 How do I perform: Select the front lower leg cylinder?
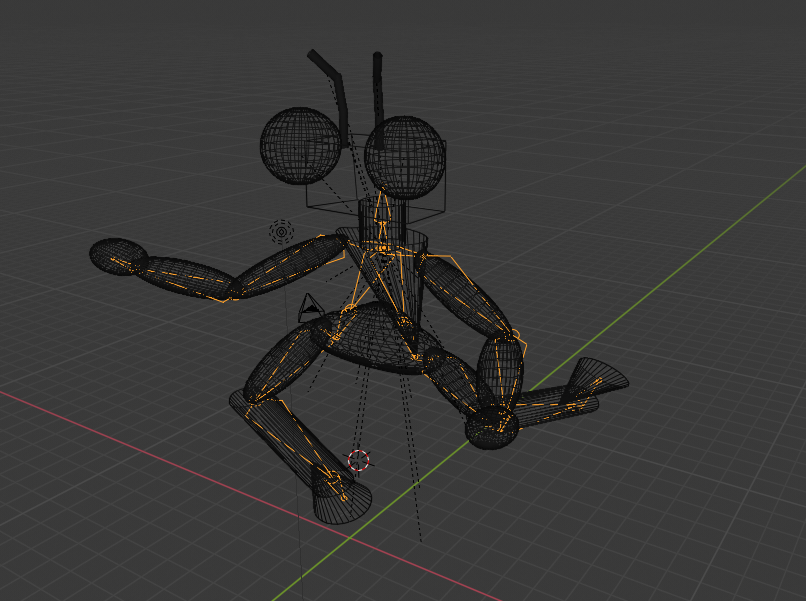289,438
